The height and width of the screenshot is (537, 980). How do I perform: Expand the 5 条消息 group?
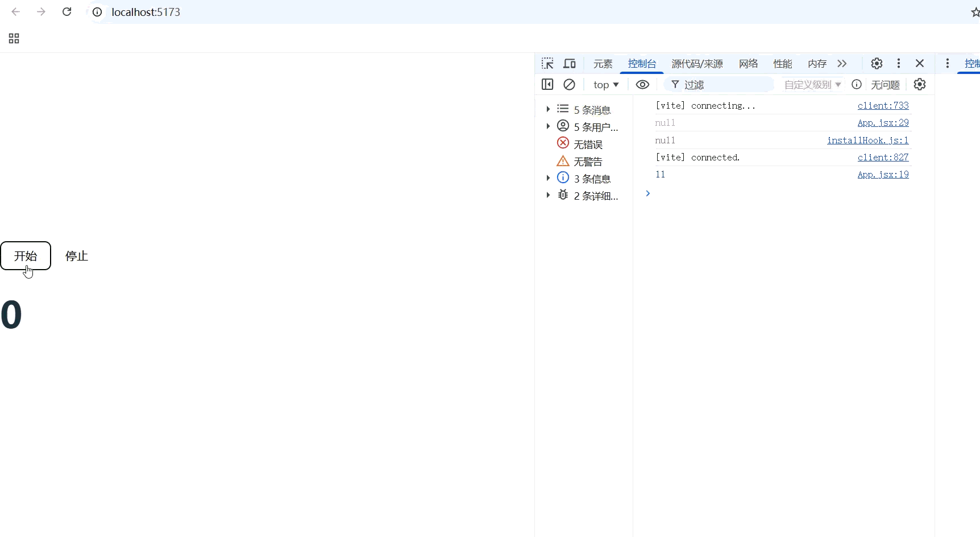(548, 109)
